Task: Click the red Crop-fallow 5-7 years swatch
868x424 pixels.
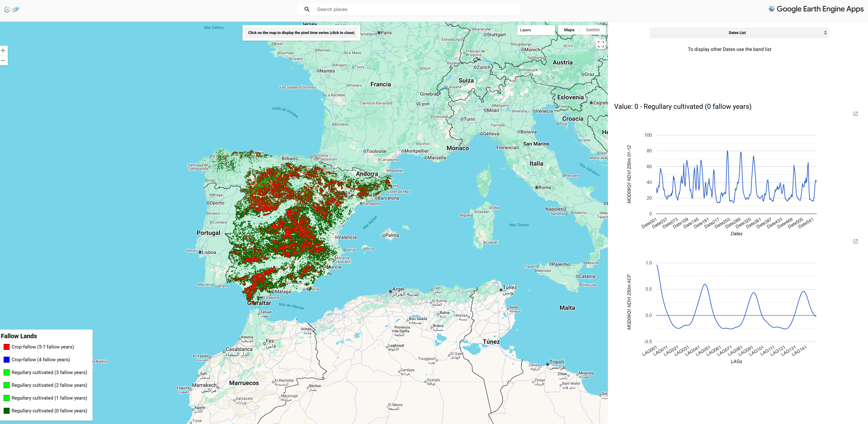Action: coord(6,347)
